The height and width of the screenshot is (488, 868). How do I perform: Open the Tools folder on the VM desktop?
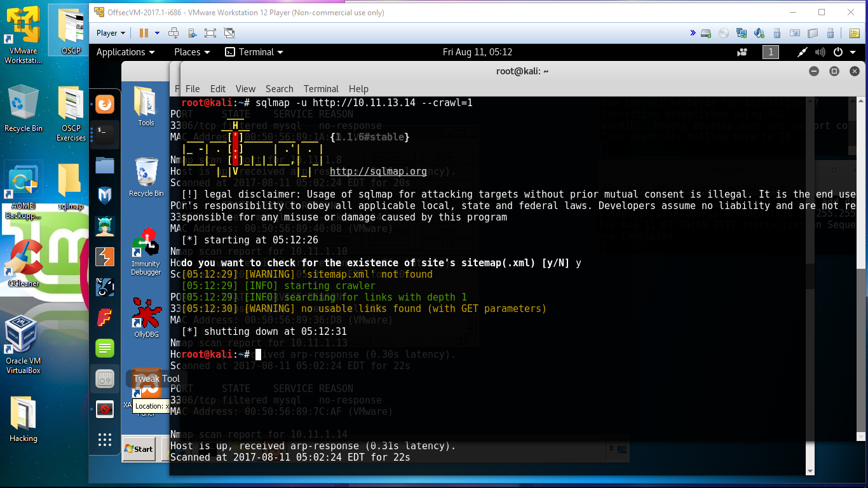[x=146, y=105]
